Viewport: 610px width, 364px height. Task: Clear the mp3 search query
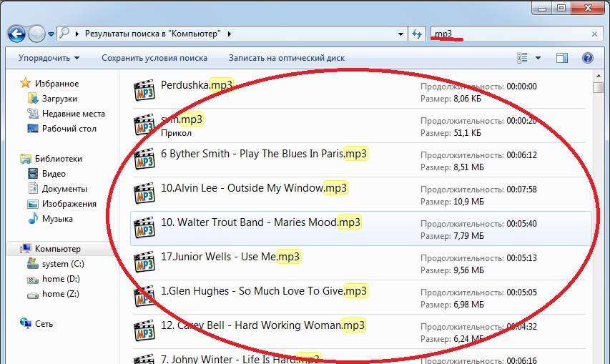coord(594,34)
